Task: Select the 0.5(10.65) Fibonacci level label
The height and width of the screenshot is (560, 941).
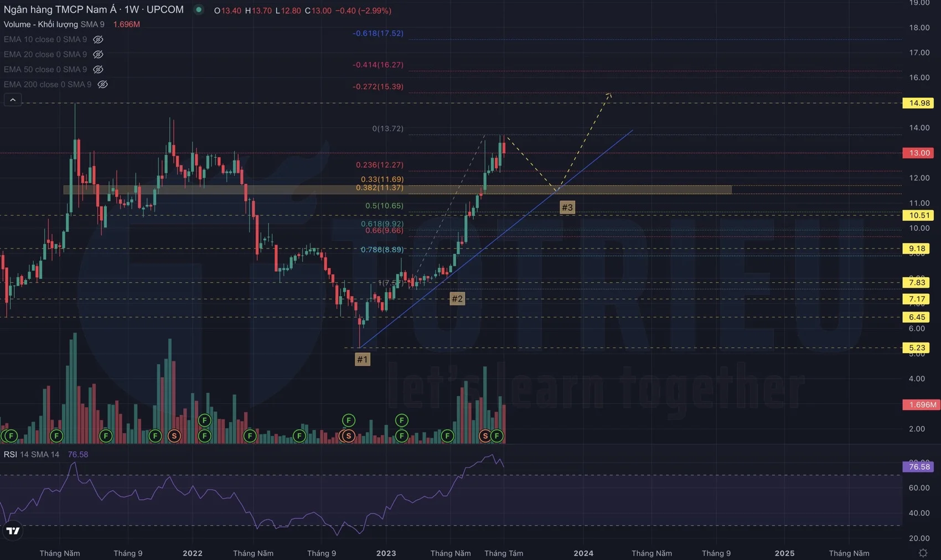Action: (x=384, y=205)
